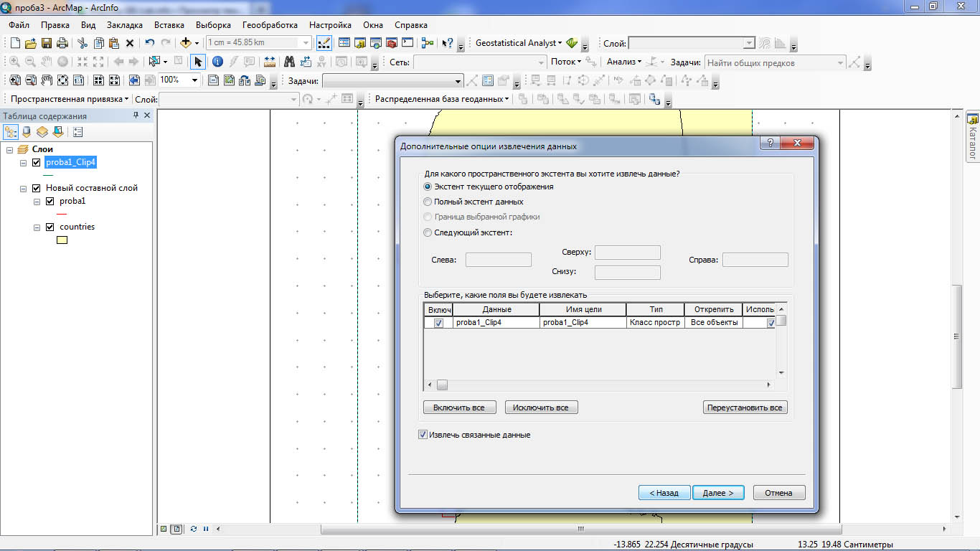Viewport: 980px width, 551px height.
Task: Select Следующий экстент radio option
Action: (x=428, y=232)
